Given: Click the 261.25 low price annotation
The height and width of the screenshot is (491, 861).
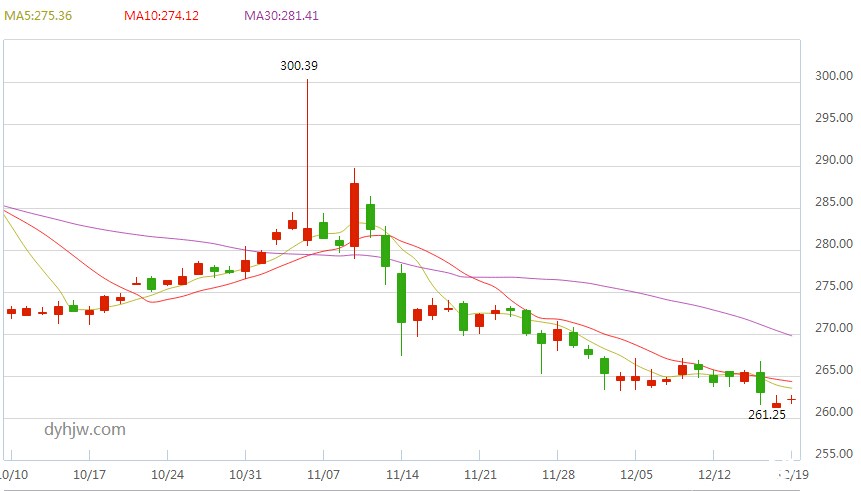Looking at the screenshot, I should [765, 414].
